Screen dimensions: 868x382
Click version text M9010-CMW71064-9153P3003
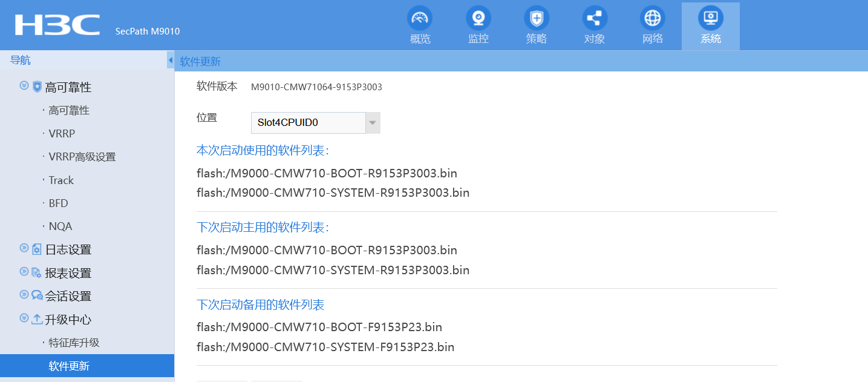[x=316, y=87]
